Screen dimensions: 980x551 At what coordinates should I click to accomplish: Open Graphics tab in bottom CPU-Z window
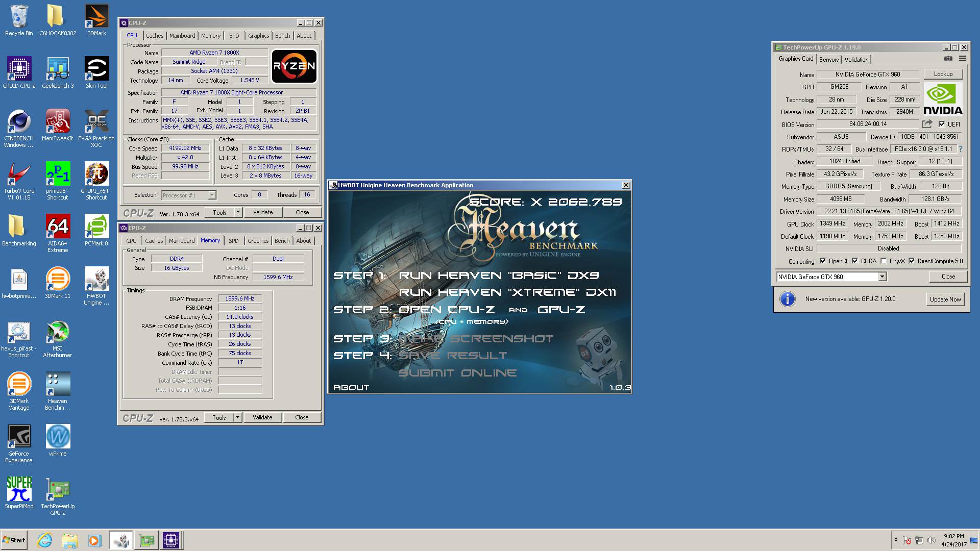pos(258,241)
